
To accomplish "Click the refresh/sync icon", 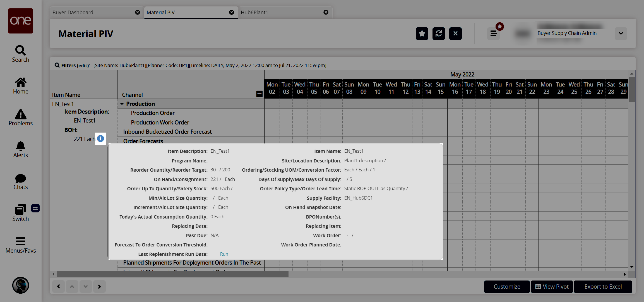I will coord(439,33).
